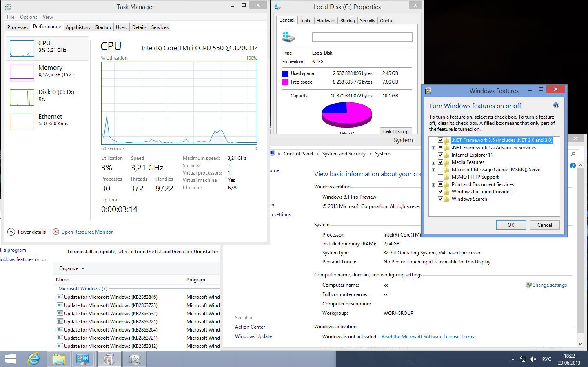
Task: Open the Options menu in Task Manager
Action: coord(29,17)
